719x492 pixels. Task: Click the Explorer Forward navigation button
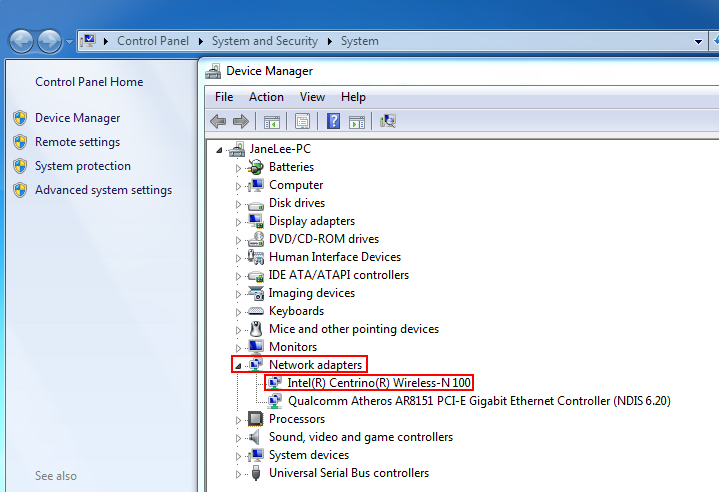click(x=50, y=42)
